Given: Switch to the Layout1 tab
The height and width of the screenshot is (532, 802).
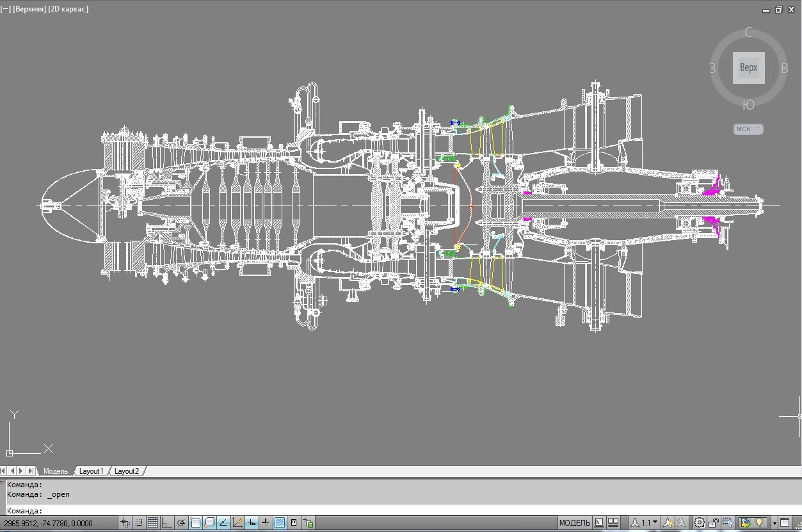Looking at the screenshot, I should click(x=91, y=471).
